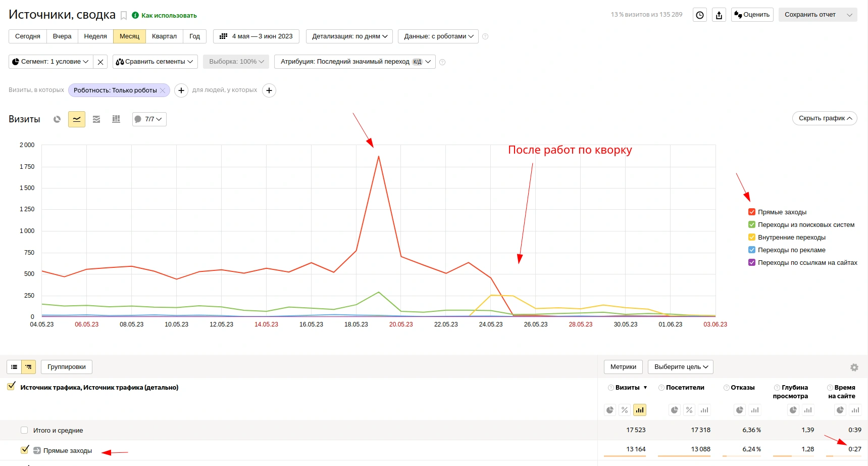Open the Выберите цель dropdown
The height and width of the screenshot is (466, 868).
(681, 367)
